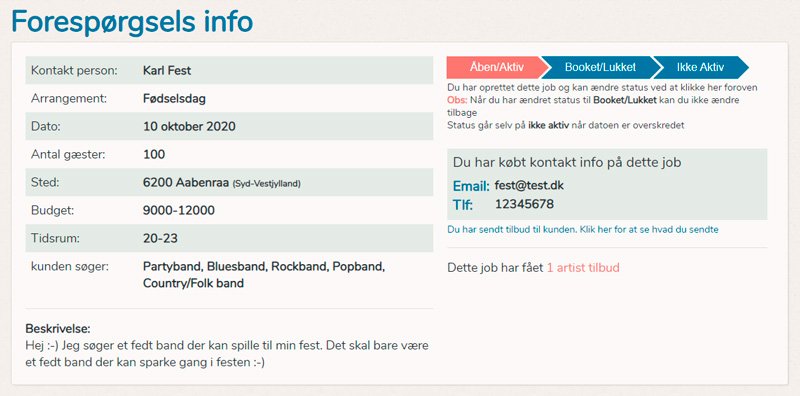This screenshot has width=800, height=396.
Task: Click the budget value 9000-12000
Action: tap(179, 210)
